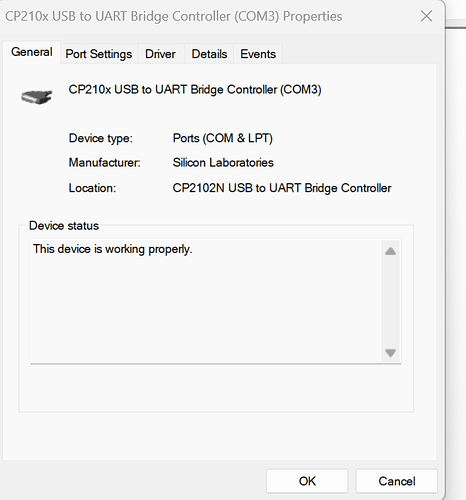Close the Properties dialog with the X
466x500 pixels.
pos(426,16)
